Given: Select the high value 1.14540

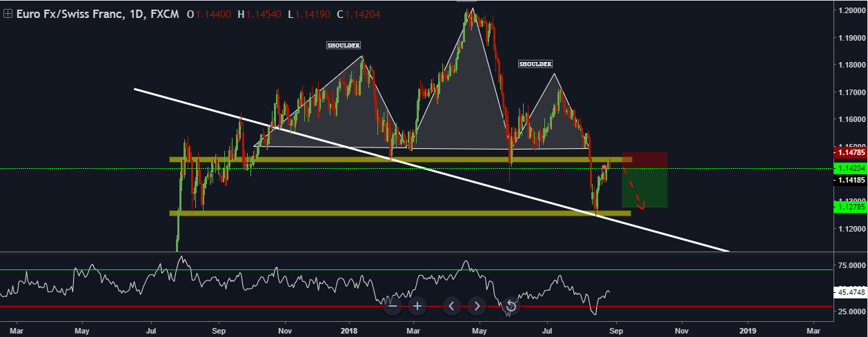Looking at the screenshot, I should 264,14.
